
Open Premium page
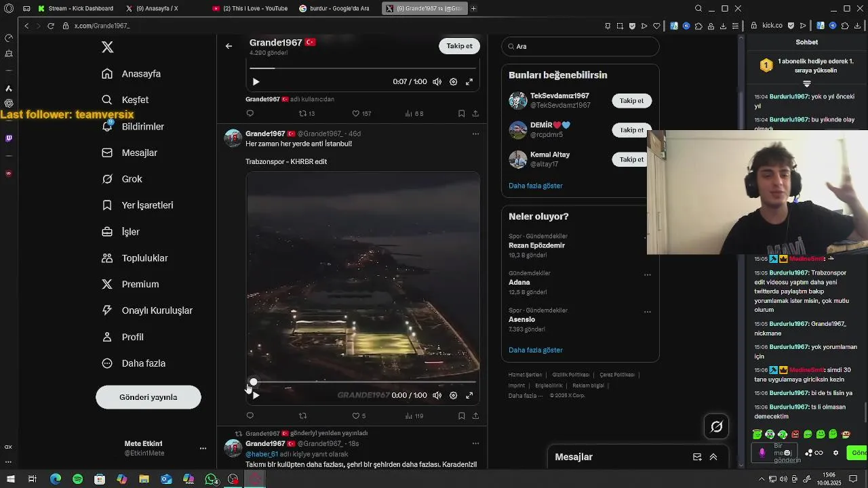[x=130, y=285]
